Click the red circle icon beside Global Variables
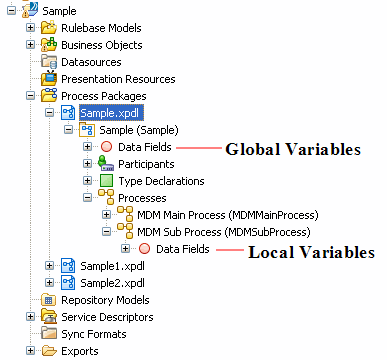Screen dimensions: 387x360 click(x=106, y=147)
